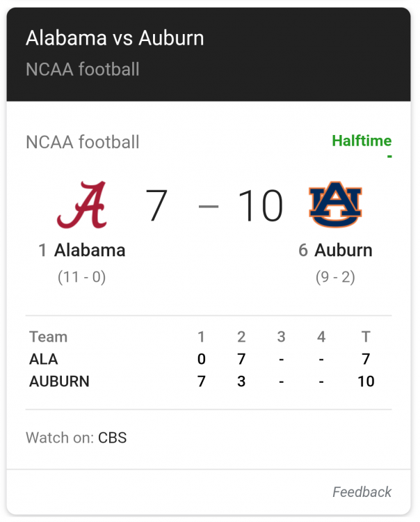The image size is (420, 522).
Task: Click the Auburn 9 - 2 record
Action: click(335, 277)
